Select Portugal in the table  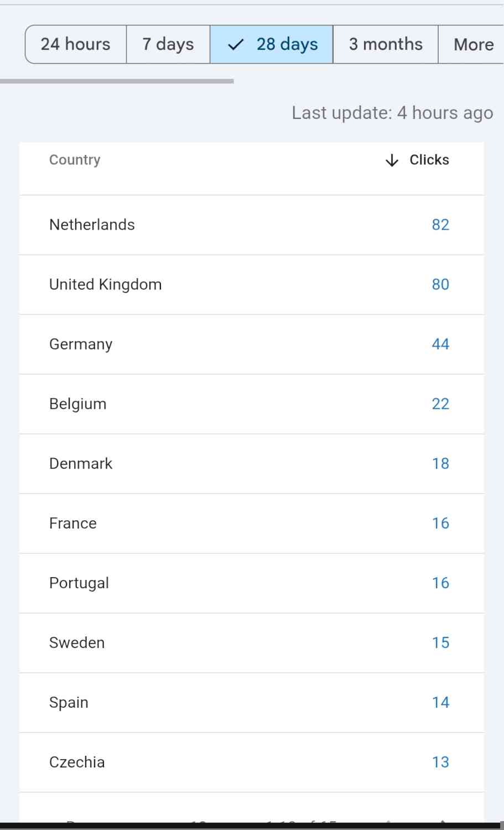coord(79,583)
